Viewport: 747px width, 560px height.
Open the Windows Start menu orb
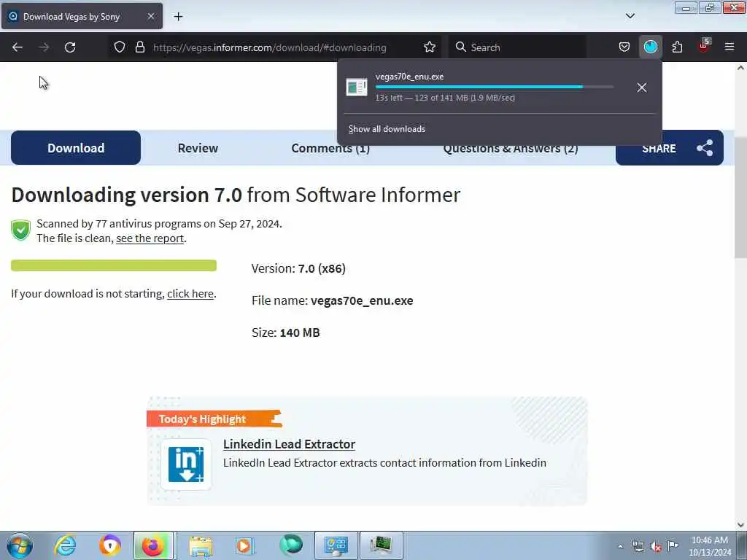click(x=20, y=545)
